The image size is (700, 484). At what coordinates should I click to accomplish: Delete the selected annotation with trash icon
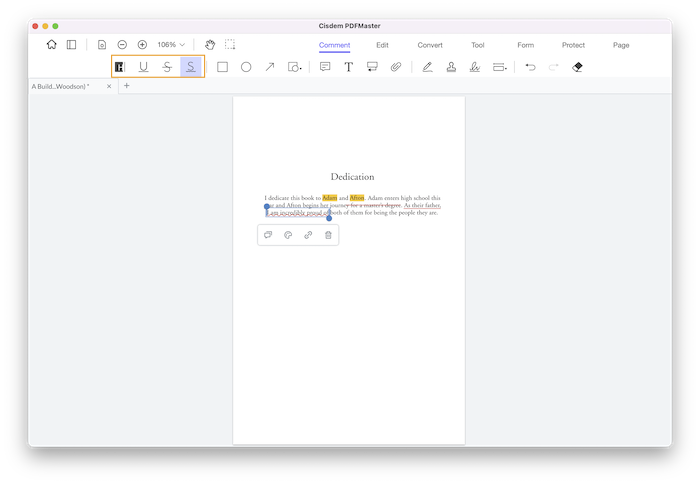coord(328,235)
